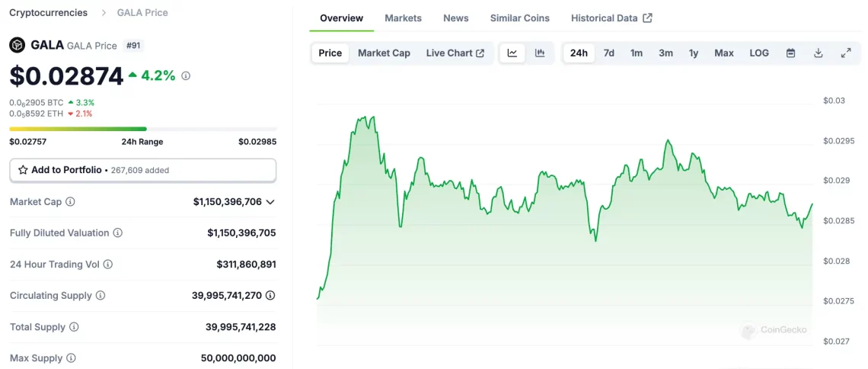Click the $0.02874 price value

click(66, 76)
